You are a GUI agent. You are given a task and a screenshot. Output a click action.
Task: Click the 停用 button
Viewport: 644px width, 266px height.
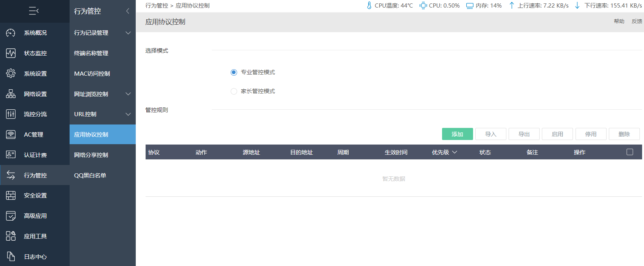click(x=591, y=134)
